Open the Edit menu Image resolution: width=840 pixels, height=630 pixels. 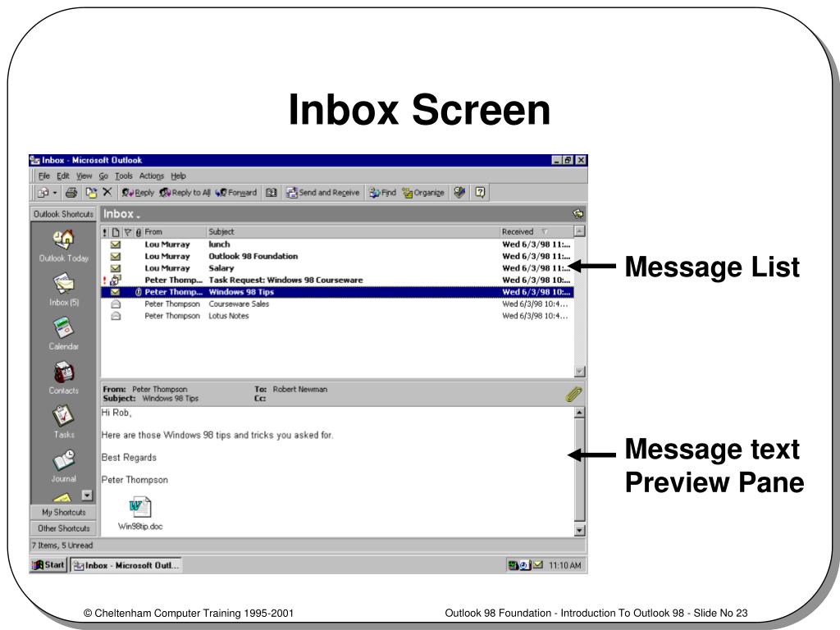(62, 176)
